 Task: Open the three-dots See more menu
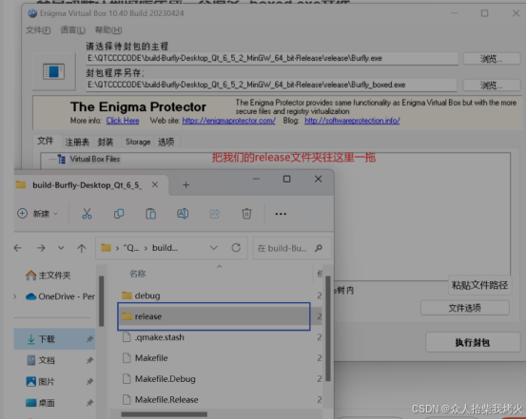point(281,214)
